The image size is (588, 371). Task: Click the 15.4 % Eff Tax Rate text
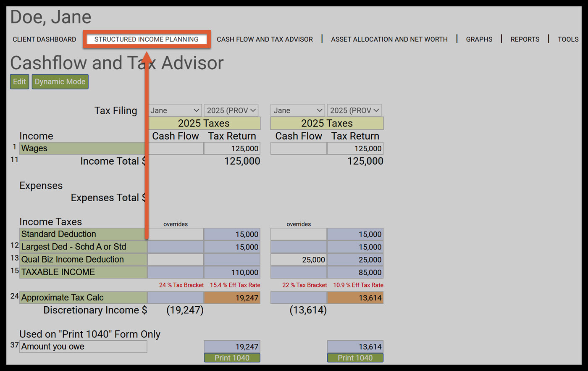click(x=235, y=285)
